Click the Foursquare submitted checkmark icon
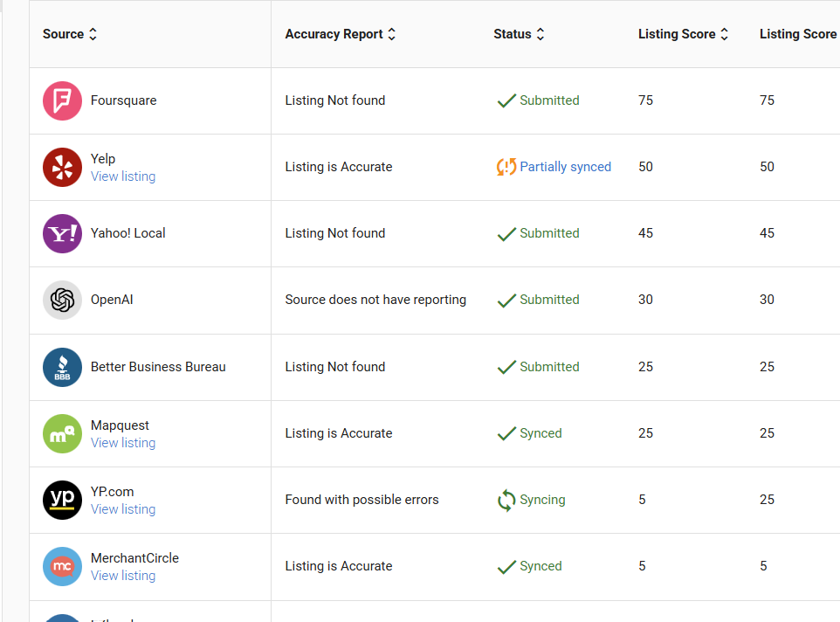Viewport: 840px width, 622px height. pyautogui.click(x=506, y=100)
